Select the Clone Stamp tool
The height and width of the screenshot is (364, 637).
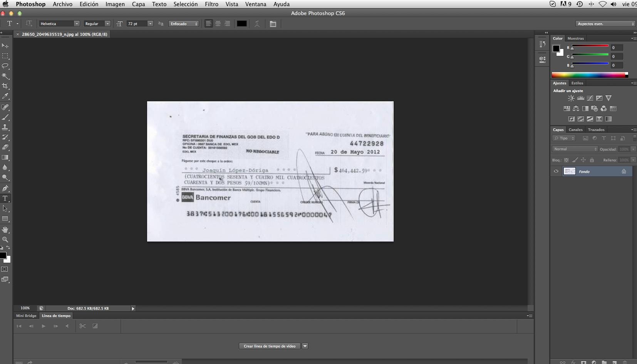tap(5, 127)
